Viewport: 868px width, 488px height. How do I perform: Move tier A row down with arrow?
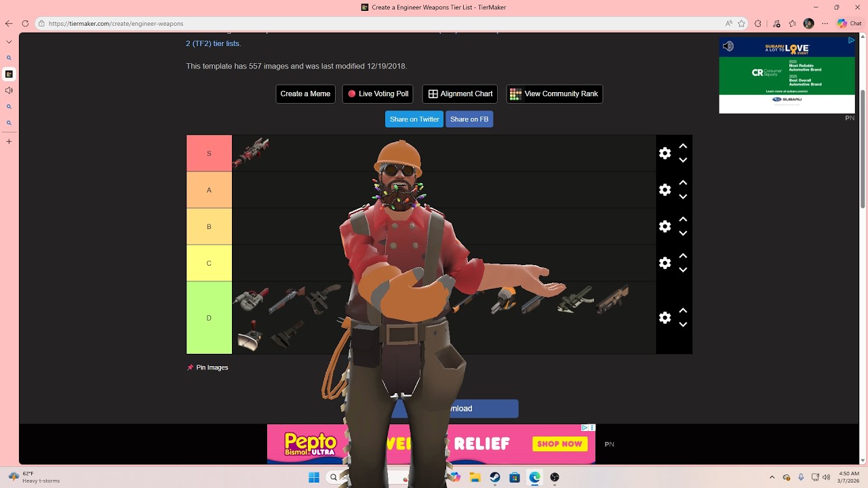coord(683,197)
